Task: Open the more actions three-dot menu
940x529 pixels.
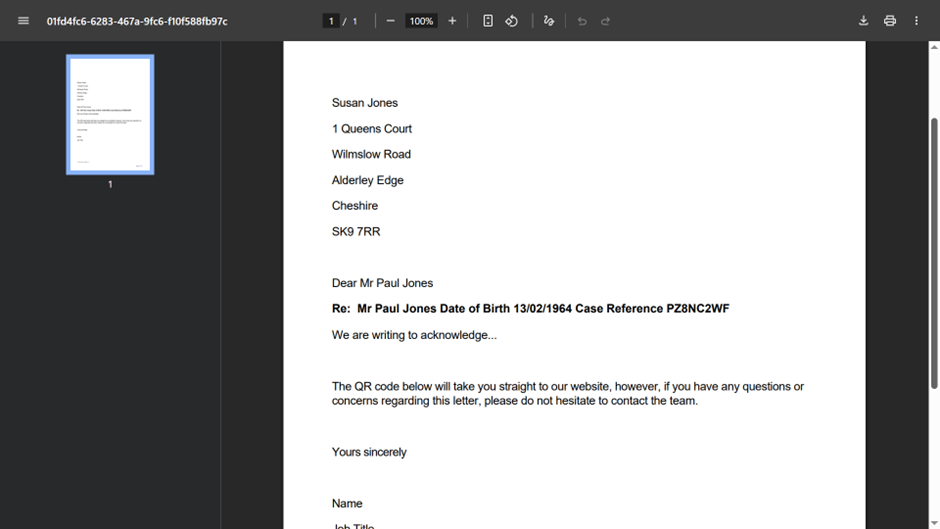Action: (x=916, y=21)
